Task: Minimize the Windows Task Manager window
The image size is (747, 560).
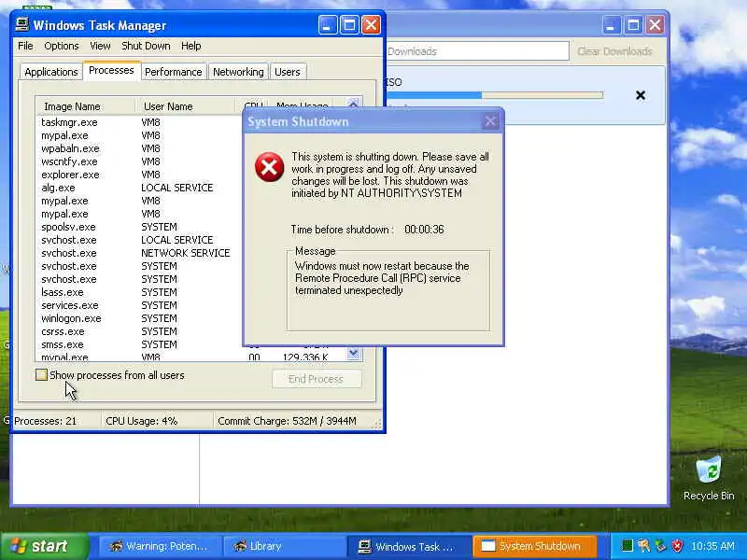Action: [x=328, y=25]
